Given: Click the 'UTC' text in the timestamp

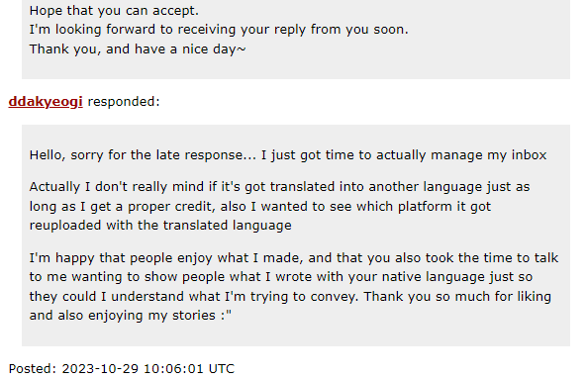Looking at the screenshot, I should pyautogui.click(x=222, y=368).
